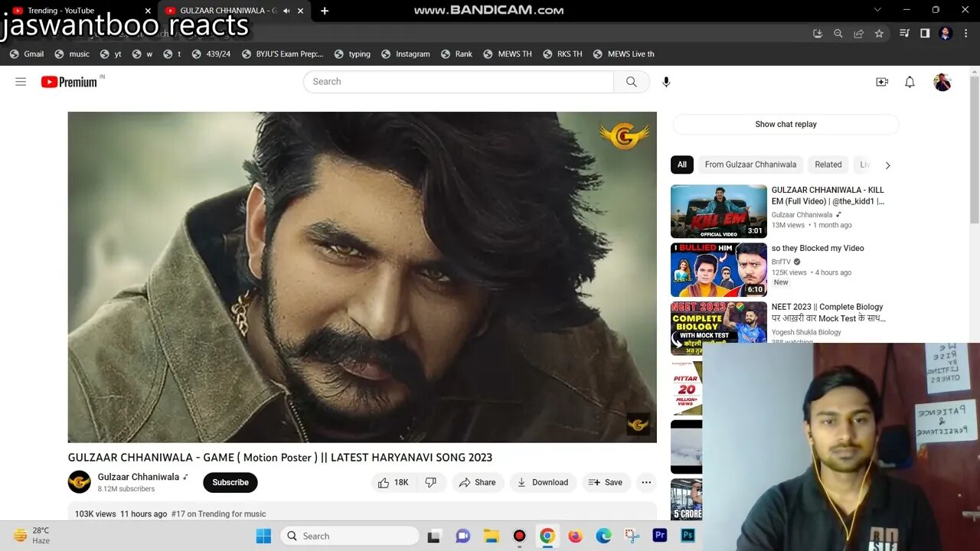Image resolution: width=980 pixels, height=551 pixels.
Task: Like the video with 18K thumbs up
Action: 394,482
